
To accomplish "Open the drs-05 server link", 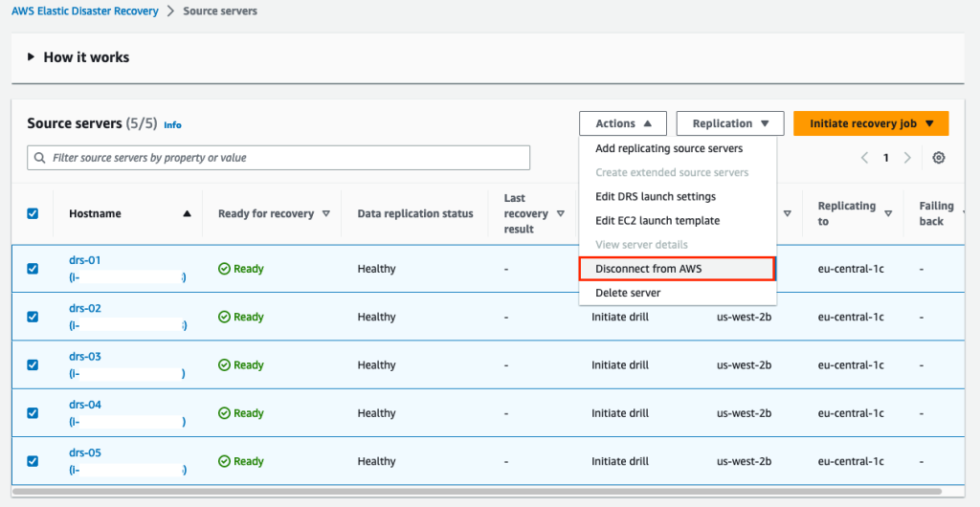I will (x=85, y=452).
